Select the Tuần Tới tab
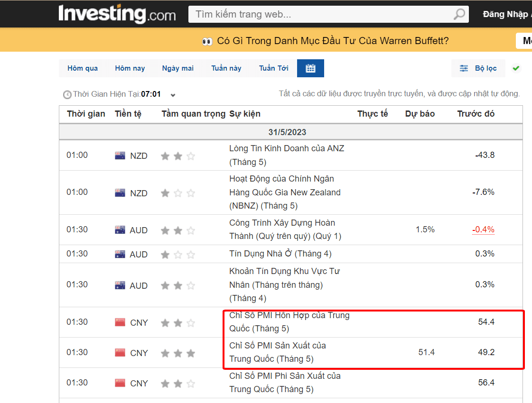The height and width of the screenshot is (403, 532). click(x=274, y=68)
